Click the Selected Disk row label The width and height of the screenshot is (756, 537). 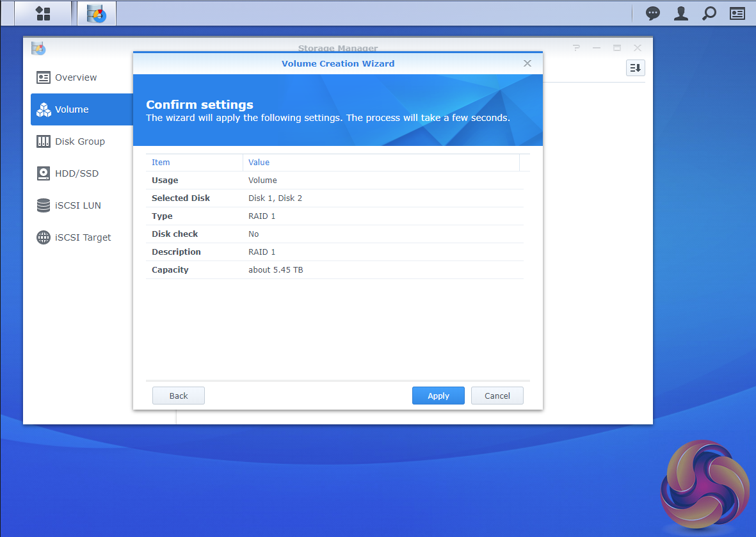pos(181,198)
